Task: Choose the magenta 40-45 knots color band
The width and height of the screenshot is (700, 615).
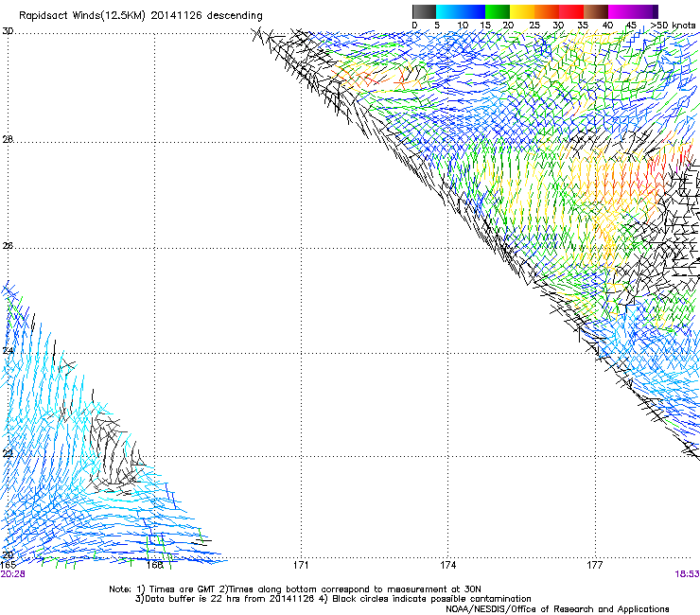Action: point(621,11)
